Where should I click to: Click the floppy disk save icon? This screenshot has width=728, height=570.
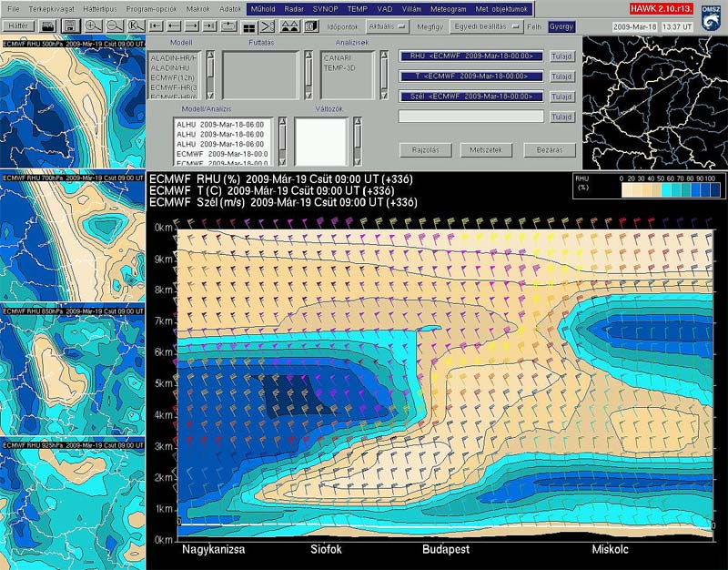[70, 26]
